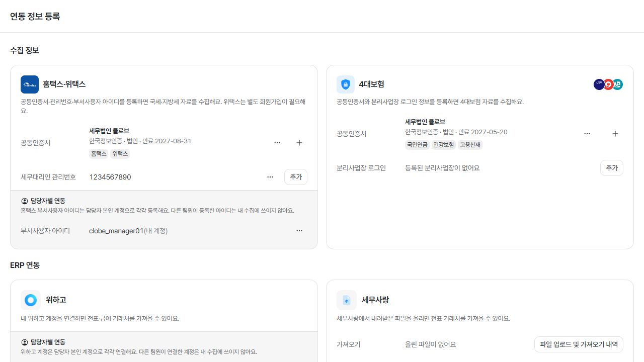Open 파일 업로드 및 가져오기 내역
The width and height of the screenshot is (644, 362).
pyautogui.click(x=579, y=344)
